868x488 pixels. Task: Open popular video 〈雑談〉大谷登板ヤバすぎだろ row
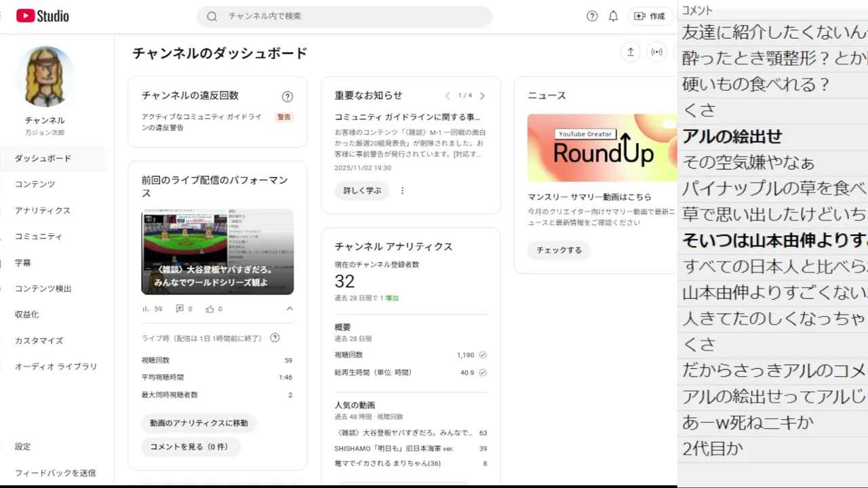411,432
